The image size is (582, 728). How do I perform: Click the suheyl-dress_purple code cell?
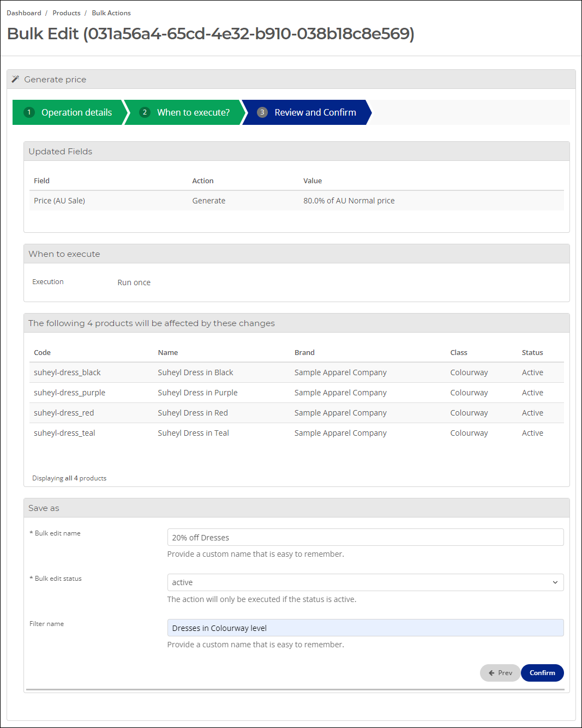[x=69, y=393]
